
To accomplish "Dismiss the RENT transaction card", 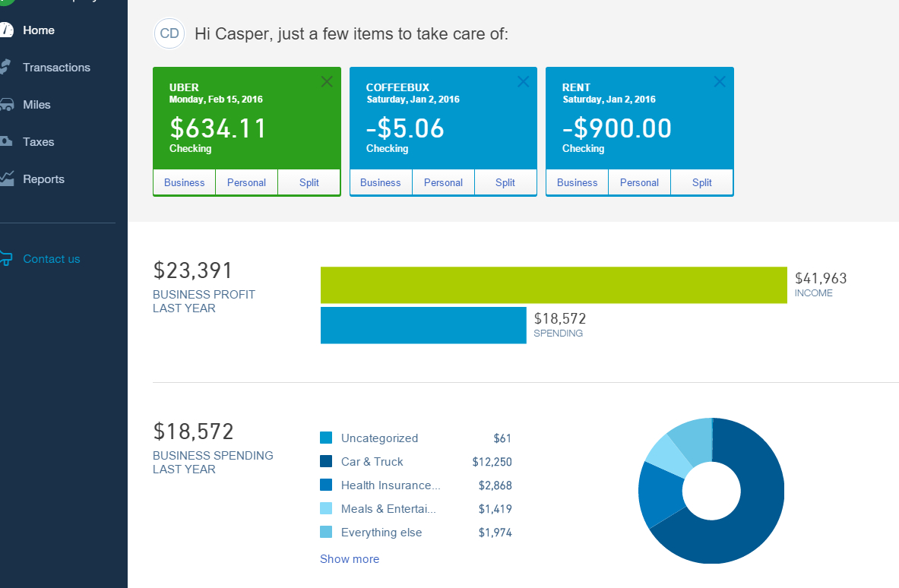I will tap(719, 81).
